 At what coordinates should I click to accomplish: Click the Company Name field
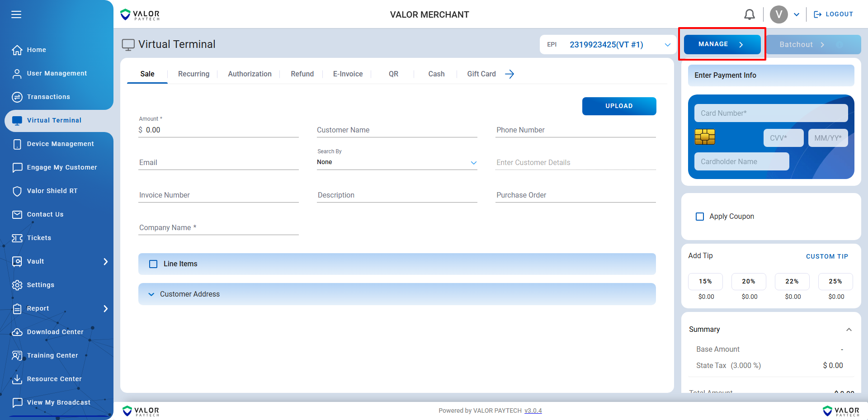tap(218, 228)
